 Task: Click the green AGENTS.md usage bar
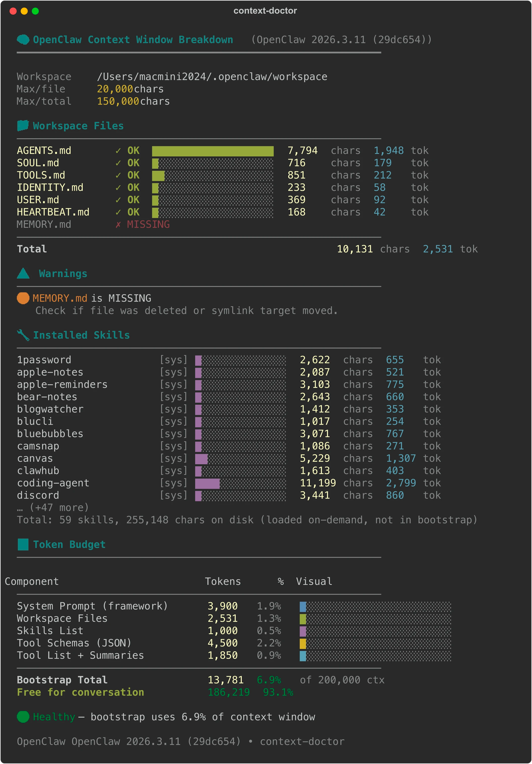(213, 151)
